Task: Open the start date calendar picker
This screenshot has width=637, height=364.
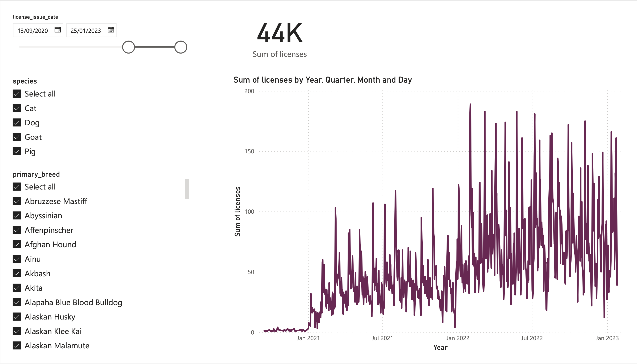Action: [58, 30]
